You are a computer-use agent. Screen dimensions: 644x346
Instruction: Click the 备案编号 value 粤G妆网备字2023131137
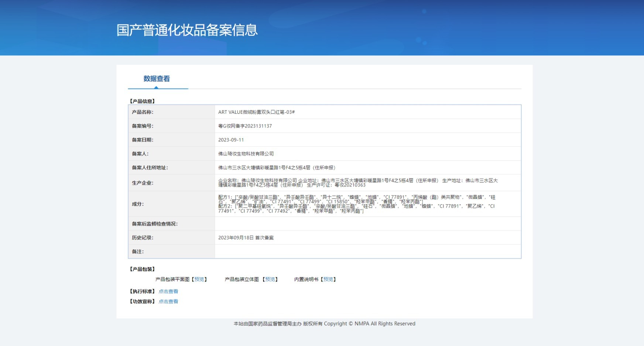tap(245, 126)
